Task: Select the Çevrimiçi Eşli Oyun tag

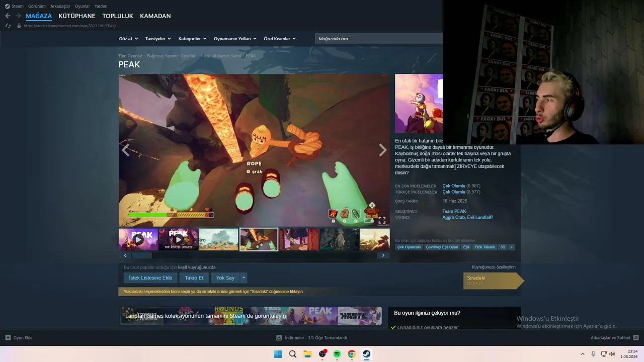Action: pyautogui.click(x=442, y=247)
